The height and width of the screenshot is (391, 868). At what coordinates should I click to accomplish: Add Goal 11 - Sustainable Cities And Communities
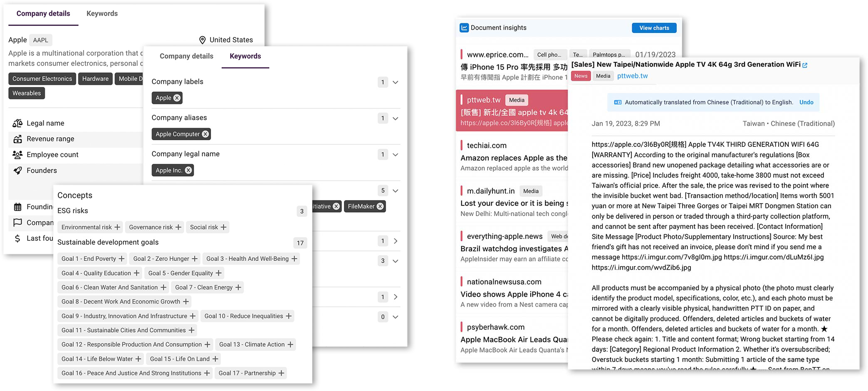point(191,330)
